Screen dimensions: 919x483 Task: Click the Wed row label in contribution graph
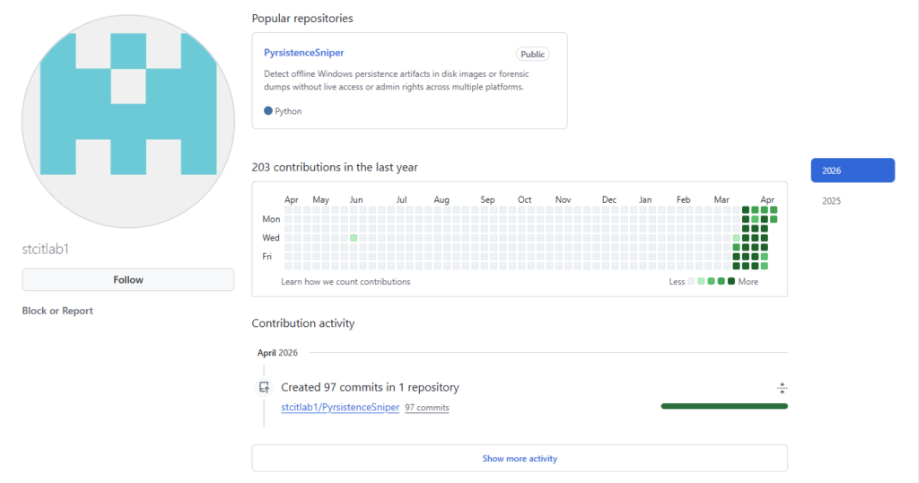(271, 238)
